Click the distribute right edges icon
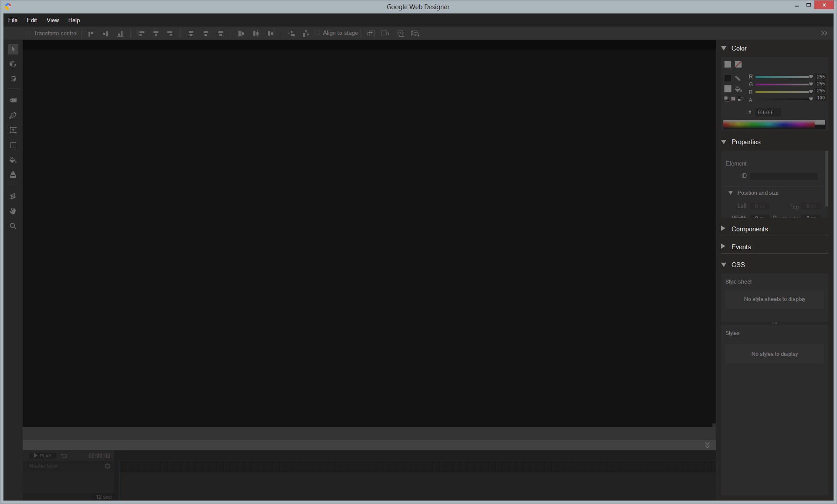The height and width of the screenshot is (504, 837). click(271, 34)
